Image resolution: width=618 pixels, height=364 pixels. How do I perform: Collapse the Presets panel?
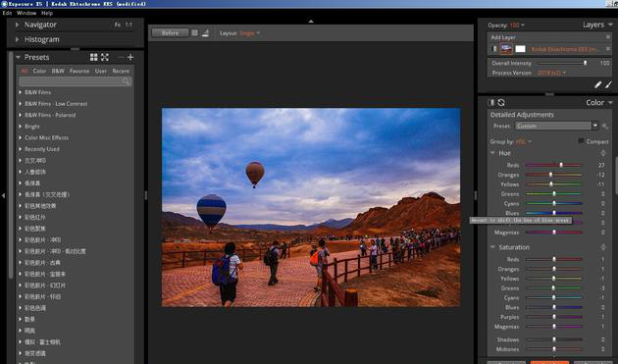coord(18,57)
